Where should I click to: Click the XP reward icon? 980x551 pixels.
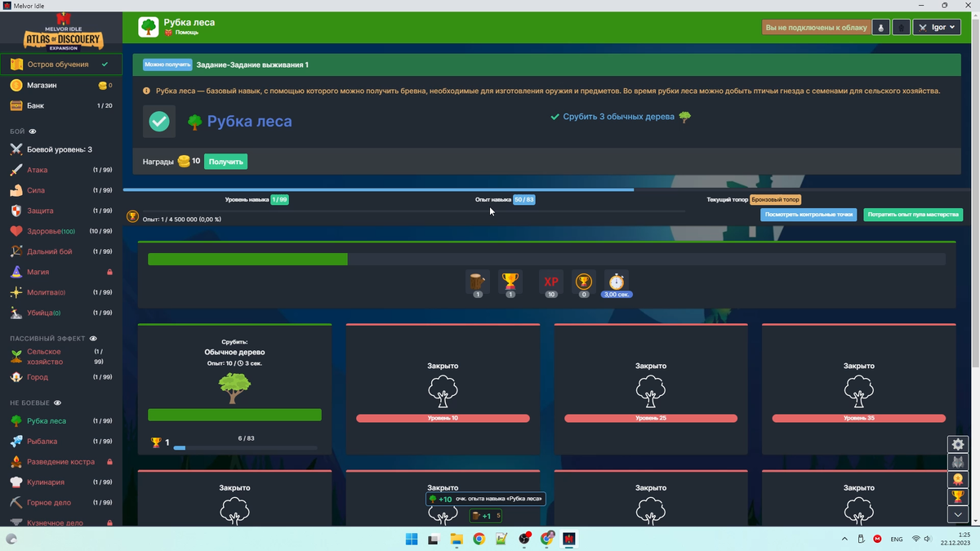coord(551,282)
